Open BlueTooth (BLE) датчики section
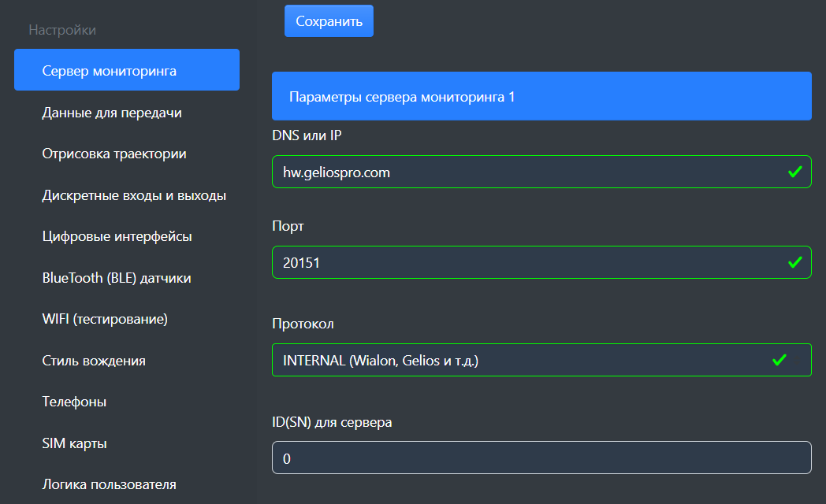The image size is (826, 504). coord(117,278)
